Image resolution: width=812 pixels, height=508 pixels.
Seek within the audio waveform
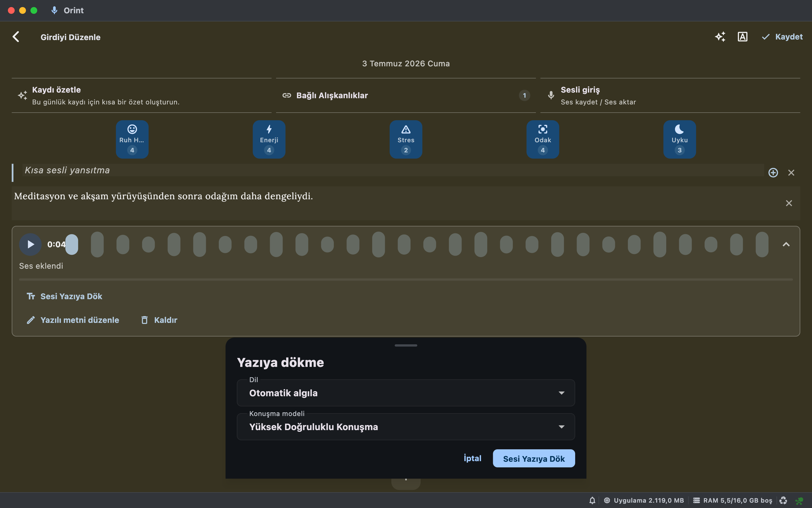click(x=417, y=244)
